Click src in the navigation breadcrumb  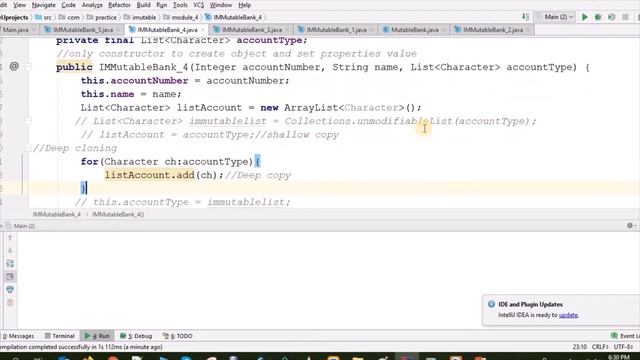[x=44, y=17]
